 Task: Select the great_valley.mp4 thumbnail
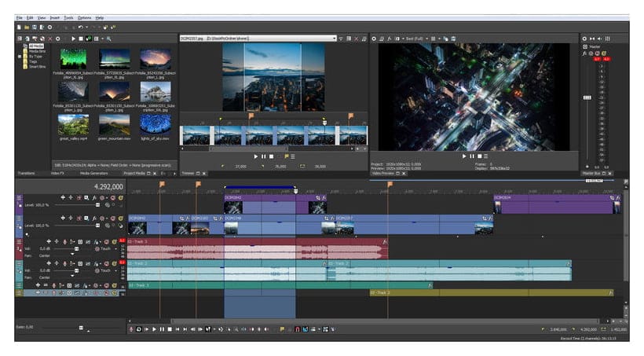point(73,125)
